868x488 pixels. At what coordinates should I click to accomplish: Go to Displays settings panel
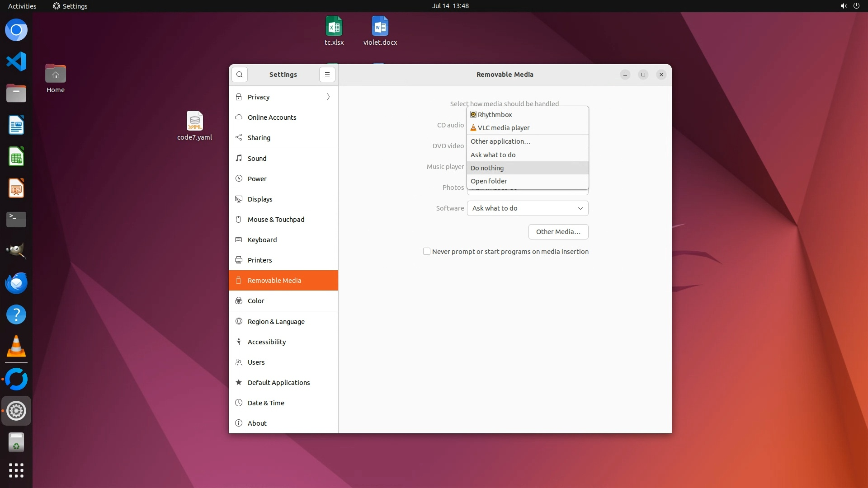pos(260,199)
